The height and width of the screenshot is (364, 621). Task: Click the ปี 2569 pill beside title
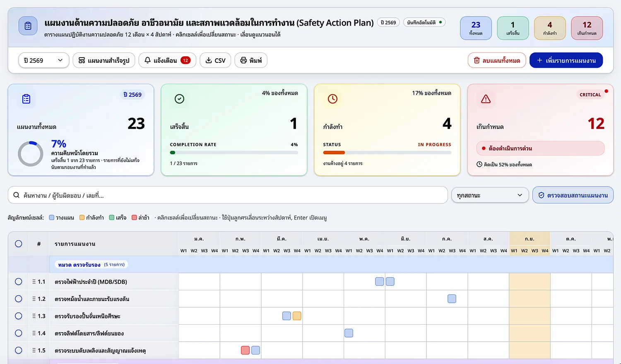coord(388,22)
